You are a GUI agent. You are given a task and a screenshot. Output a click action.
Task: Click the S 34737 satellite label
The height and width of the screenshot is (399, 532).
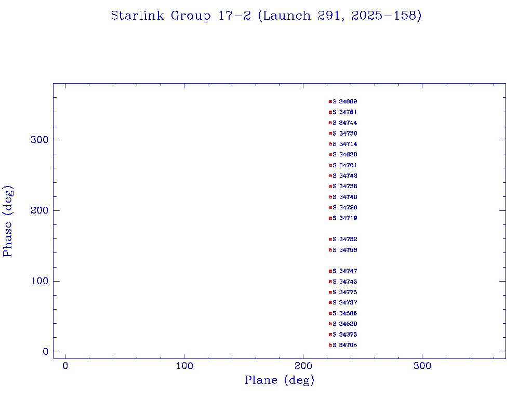345,303
